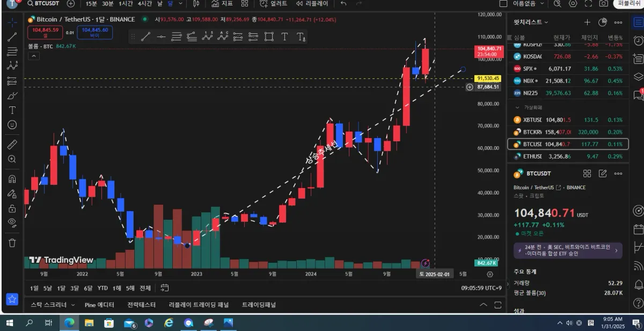The image size is (644, 331).
Task: Select 전체 all date range
Action: pos(145,288)
